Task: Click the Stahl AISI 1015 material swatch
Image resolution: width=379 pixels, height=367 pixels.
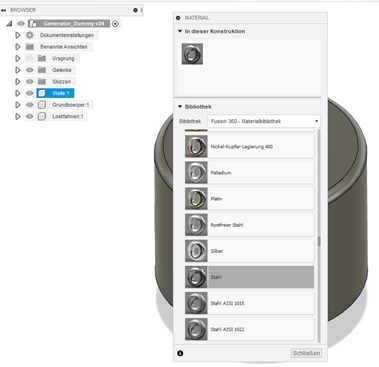Action: 196,303
